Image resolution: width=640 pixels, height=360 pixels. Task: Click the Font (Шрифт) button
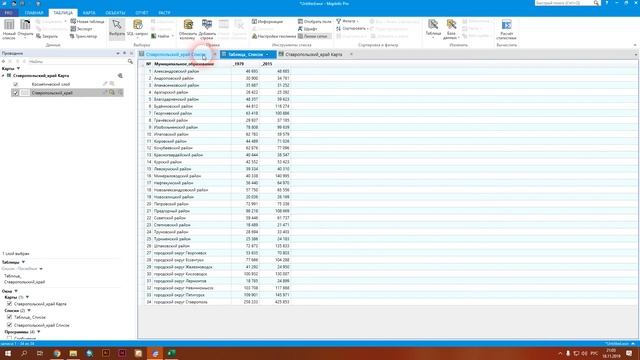click(x=307, y=29)
